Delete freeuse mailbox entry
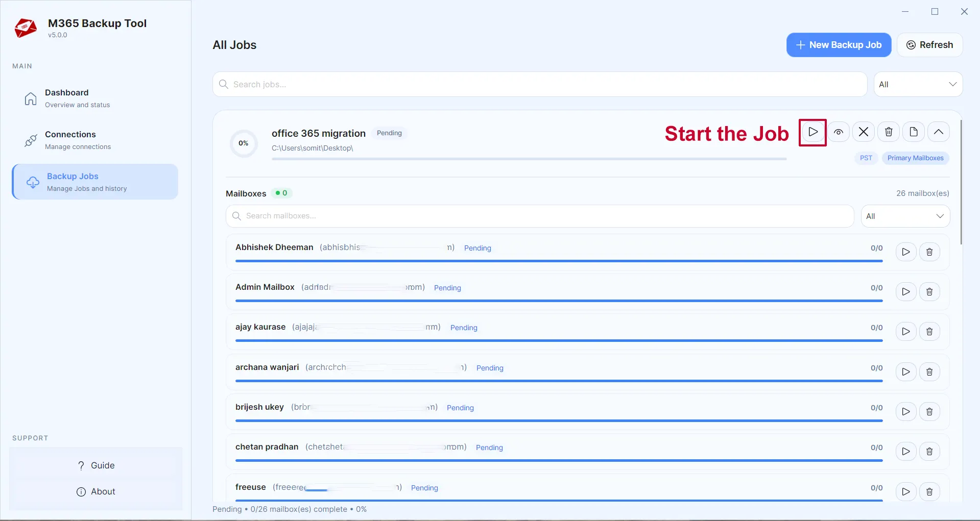Screen dimensions: 980x521 [x=929, y=492]
